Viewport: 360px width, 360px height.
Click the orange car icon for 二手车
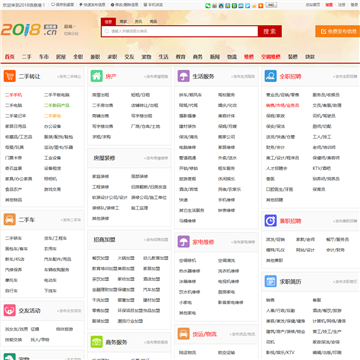pos(10,220)
